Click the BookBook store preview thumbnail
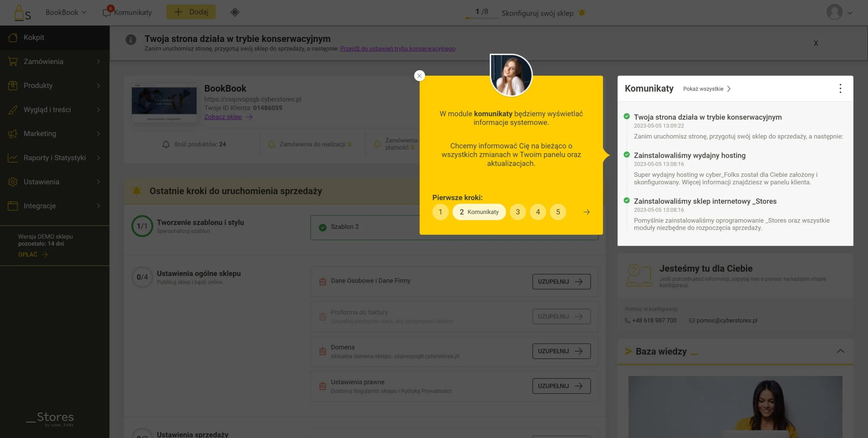Screen dimensions: 868x438 (164, 102)
